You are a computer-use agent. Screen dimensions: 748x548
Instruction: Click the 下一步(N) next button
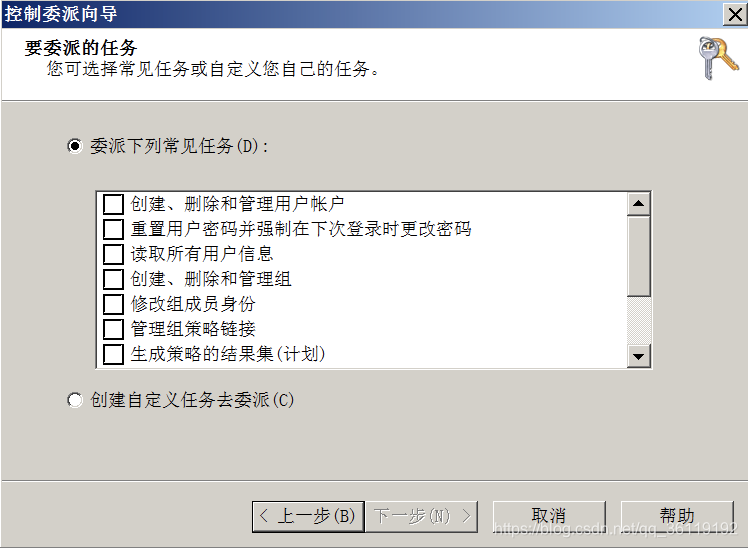coord(422,516)
